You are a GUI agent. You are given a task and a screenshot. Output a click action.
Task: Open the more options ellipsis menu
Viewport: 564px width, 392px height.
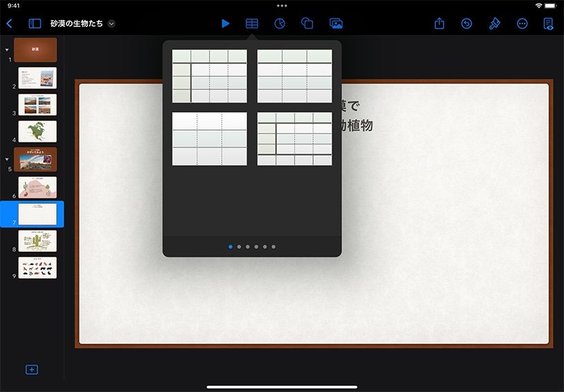(x=523, y=24)
